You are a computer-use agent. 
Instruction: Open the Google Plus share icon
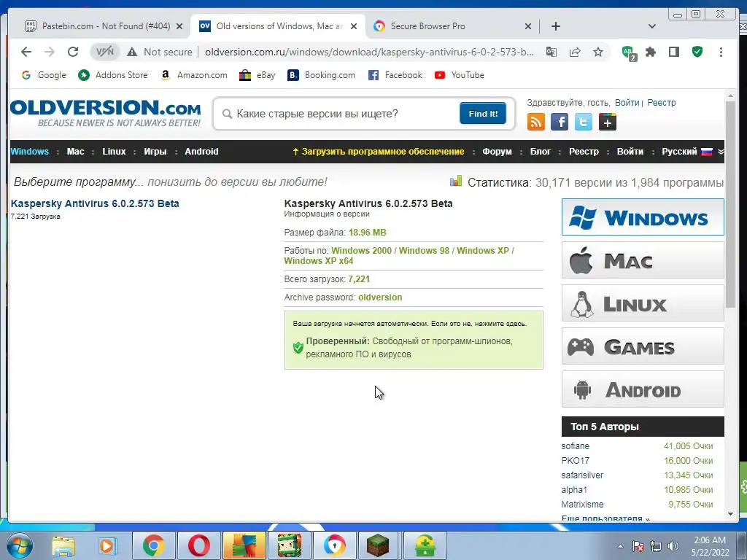607,122
